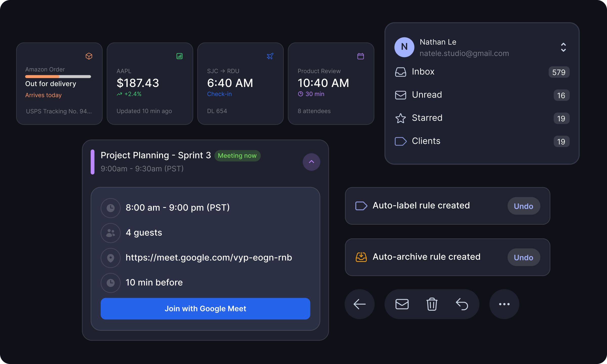Click the Check-in link on flight card
607x364 pixels.
point(219,94)
